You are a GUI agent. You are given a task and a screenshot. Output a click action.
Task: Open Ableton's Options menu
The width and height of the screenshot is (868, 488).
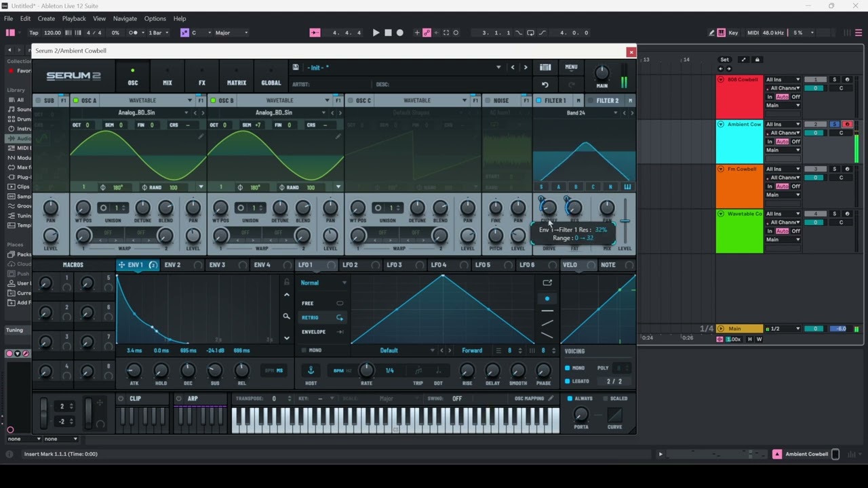click(155, 18)
